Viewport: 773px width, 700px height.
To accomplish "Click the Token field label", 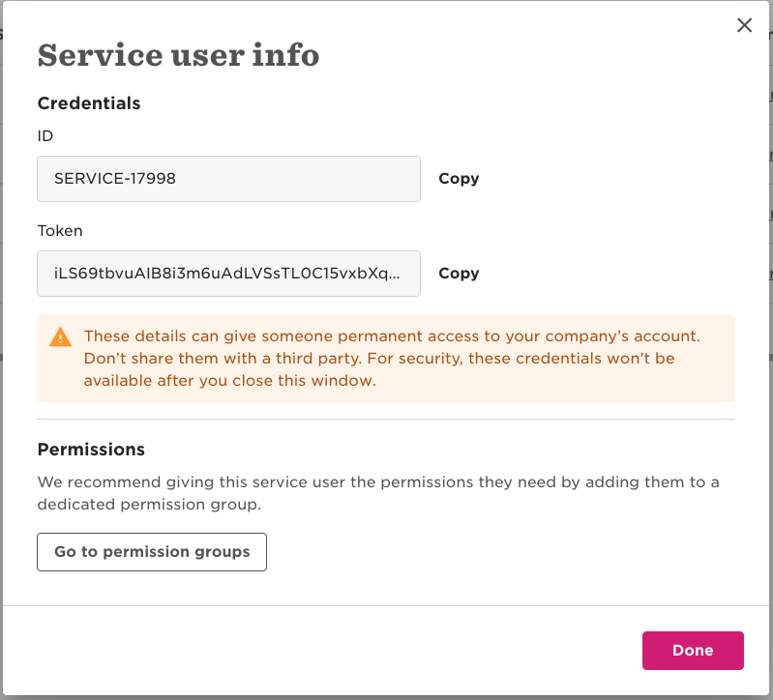I will (60, 231).
